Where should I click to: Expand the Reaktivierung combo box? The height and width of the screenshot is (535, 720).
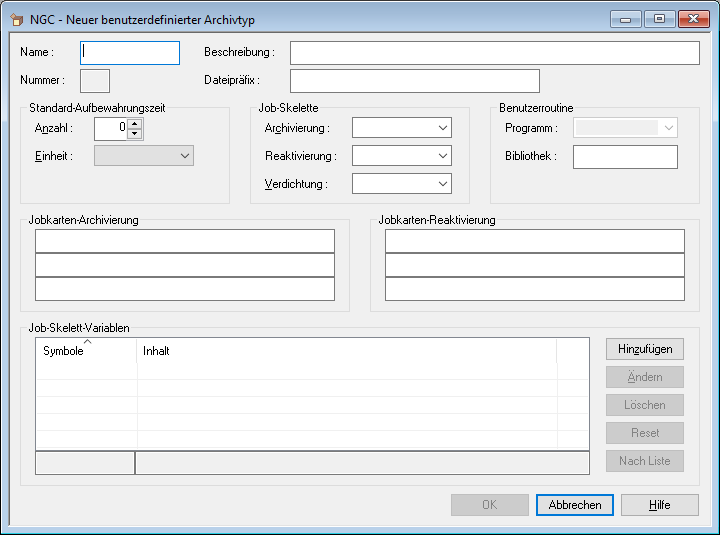click(x=442, y=156)
